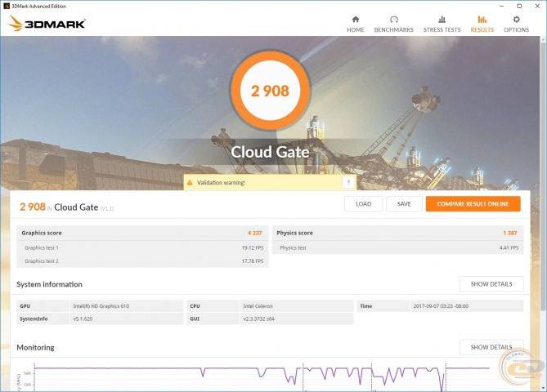The height and width of the screenshot is (392, 547).
Task: Go to OPTIONS tab label
Action: click(x=516, y=30)
